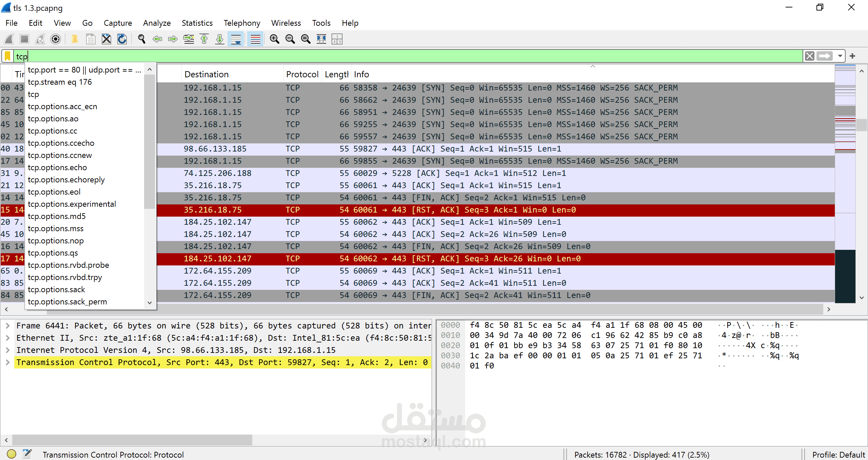
Task: Click the Zoom in toolbar icon
Action: tap(274, 39)
